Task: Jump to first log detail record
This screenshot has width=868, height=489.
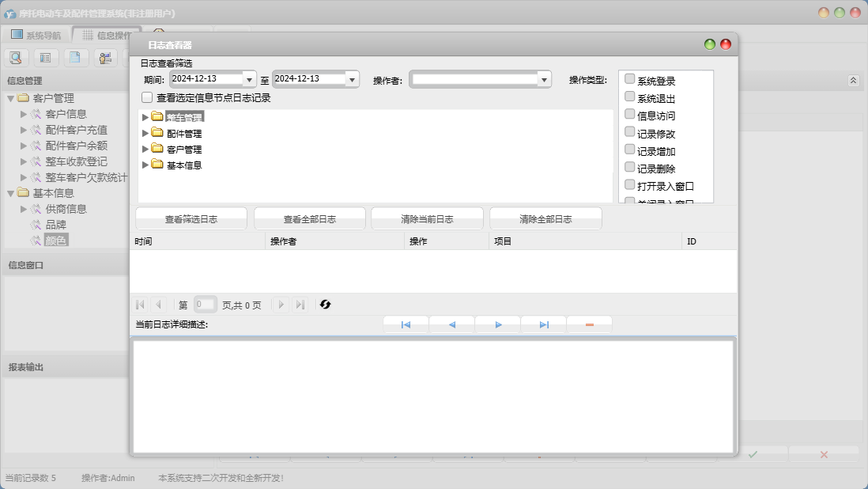Action: pos(406,324)
